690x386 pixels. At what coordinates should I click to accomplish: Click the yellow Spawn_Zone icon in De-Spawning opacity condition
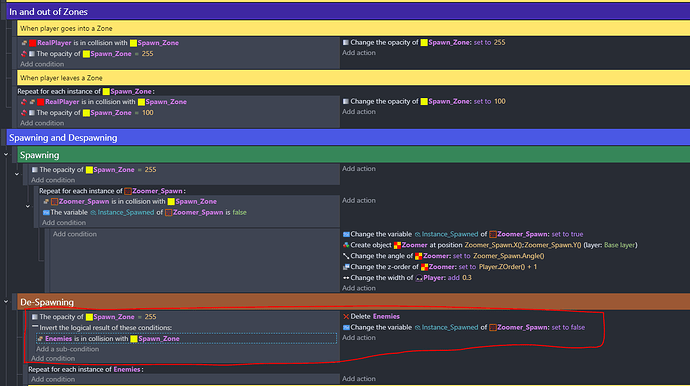89,317
